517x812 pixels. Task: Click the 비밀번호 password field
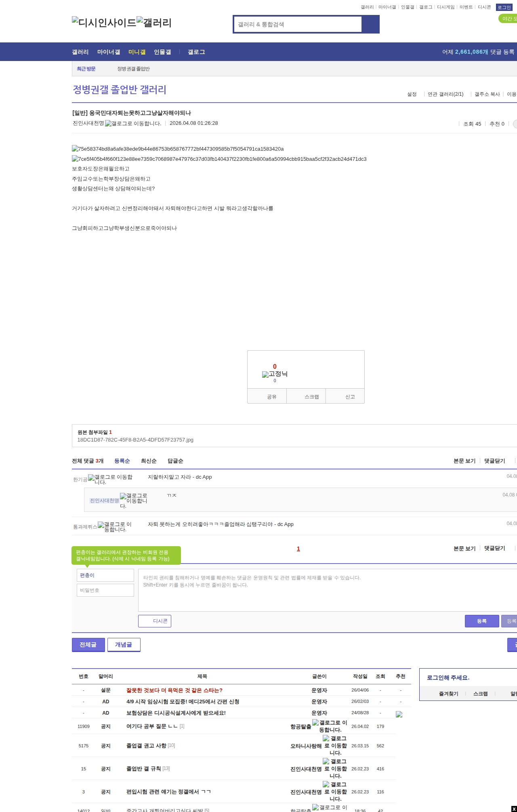105,590
